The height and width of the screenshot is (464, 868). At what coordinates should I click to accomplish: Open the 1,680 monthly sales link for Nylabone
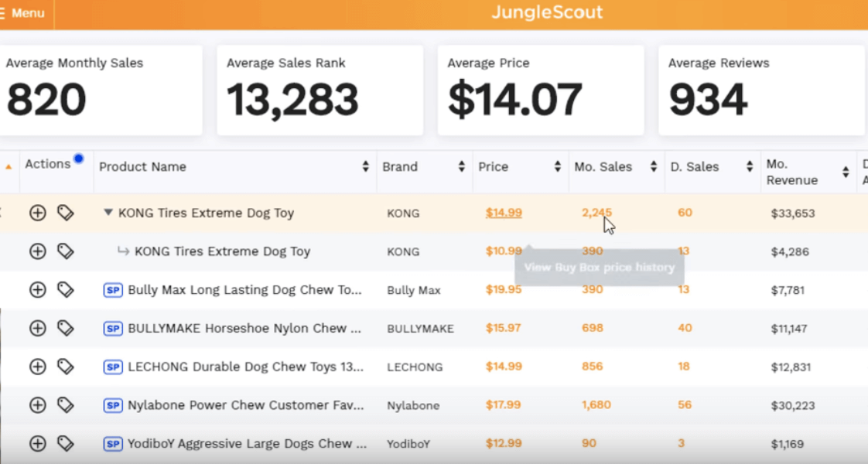coord(596,404)
